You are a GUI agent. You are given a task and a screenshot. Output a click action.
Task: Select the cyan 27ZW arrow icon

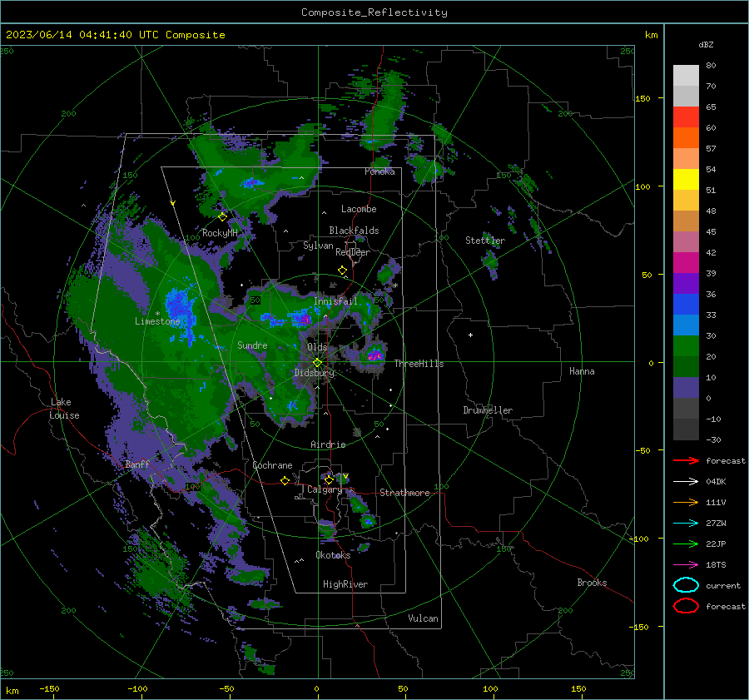(686, 523)
